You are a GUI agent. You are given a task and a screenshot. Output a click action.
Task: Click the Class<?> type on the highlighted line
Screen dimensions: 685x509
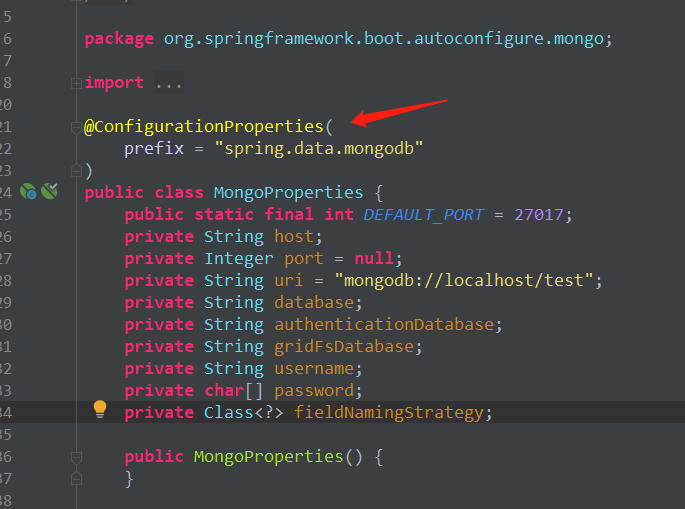[x=244, y=412]
